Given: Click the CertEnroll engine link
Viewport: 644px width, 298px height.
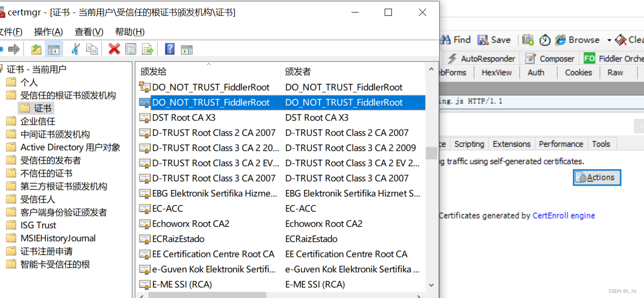Looking at the screenshot, I should (x=563, y=216).
